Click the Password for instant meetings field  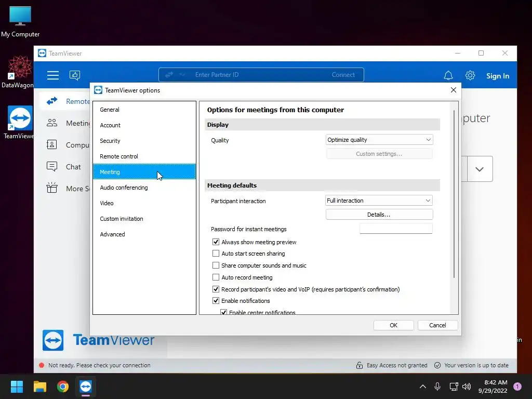pos(396,229)
